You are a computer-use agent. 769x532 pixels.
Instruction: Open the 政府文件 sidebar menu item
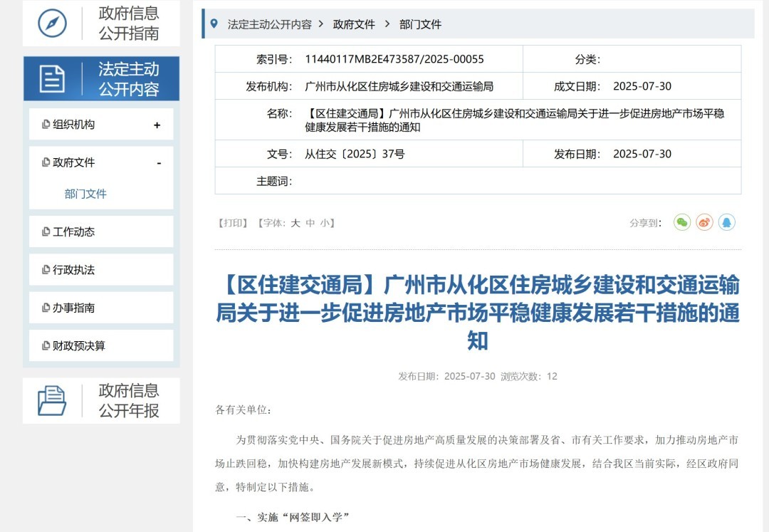point(101,162)
